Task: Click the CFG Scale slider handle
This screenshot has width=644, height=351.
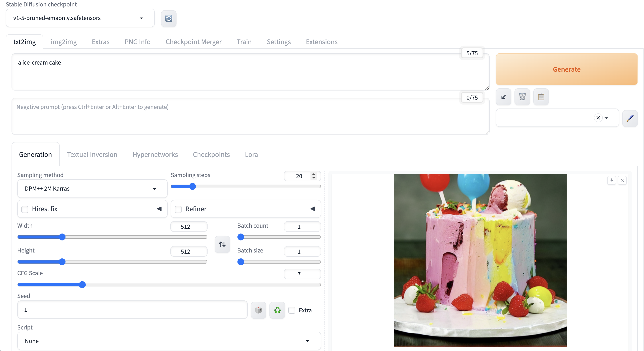Action: [x=82, y=285]
